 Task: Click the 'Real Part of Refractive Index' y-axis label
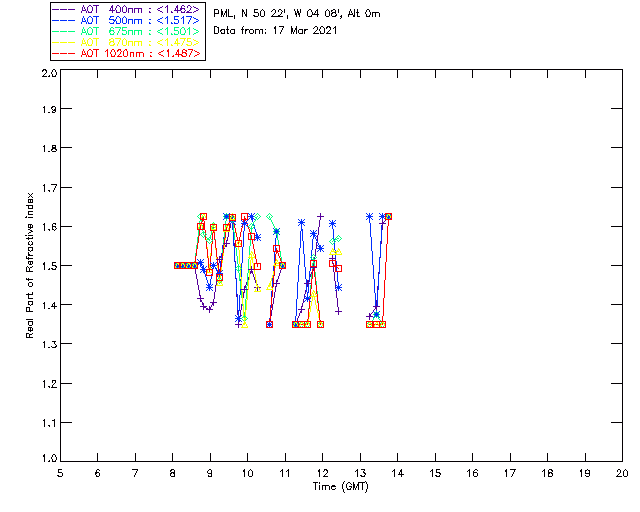tap(31, 267)
